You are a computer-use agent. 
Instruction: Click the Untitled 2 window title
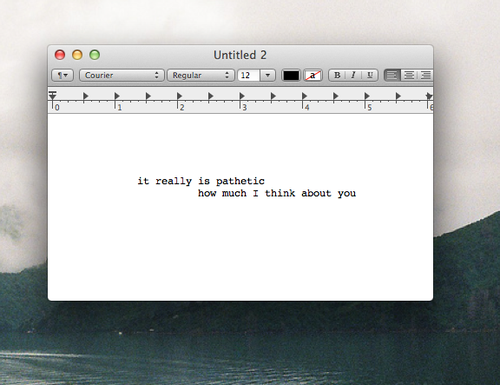pos(240,55)
